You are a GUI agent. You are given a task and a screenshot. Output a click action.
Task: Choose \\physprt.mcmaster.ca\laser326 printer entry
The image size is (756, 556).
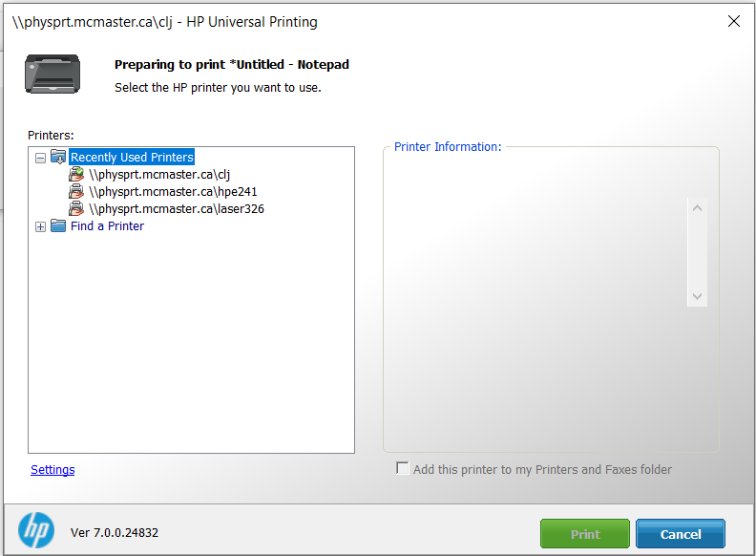point(177,209)
